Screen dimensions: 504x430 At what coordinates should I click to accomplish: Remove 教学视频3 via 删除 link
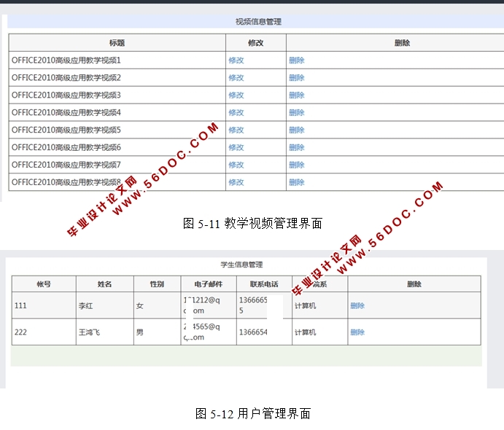(x=296, y=95)
